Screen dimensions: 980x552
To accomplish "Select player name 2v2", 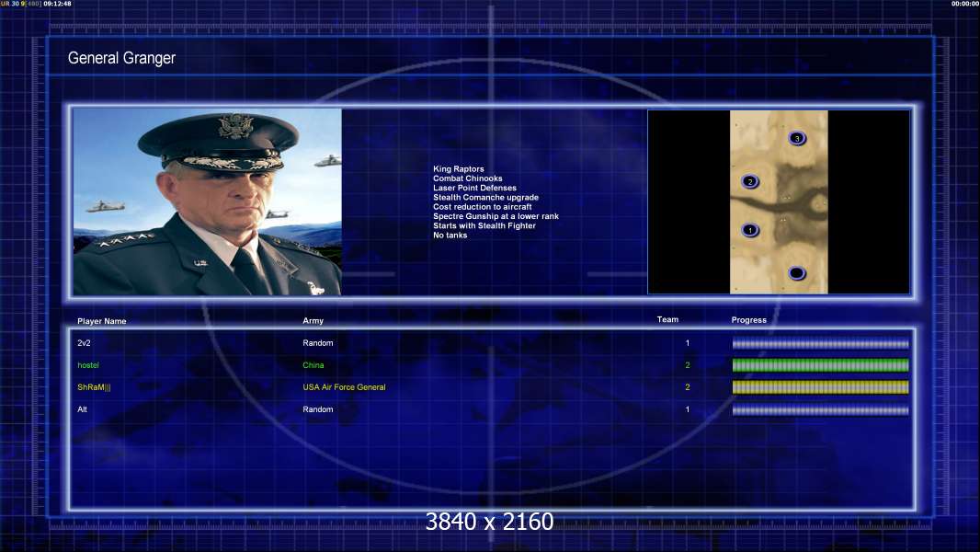I will pos(84,343).
